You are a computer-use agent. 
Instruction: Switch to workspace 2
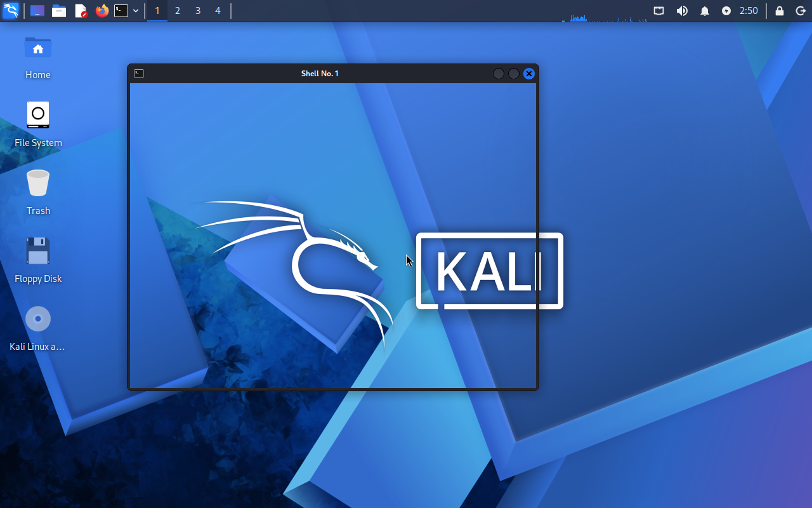(178, 11)
